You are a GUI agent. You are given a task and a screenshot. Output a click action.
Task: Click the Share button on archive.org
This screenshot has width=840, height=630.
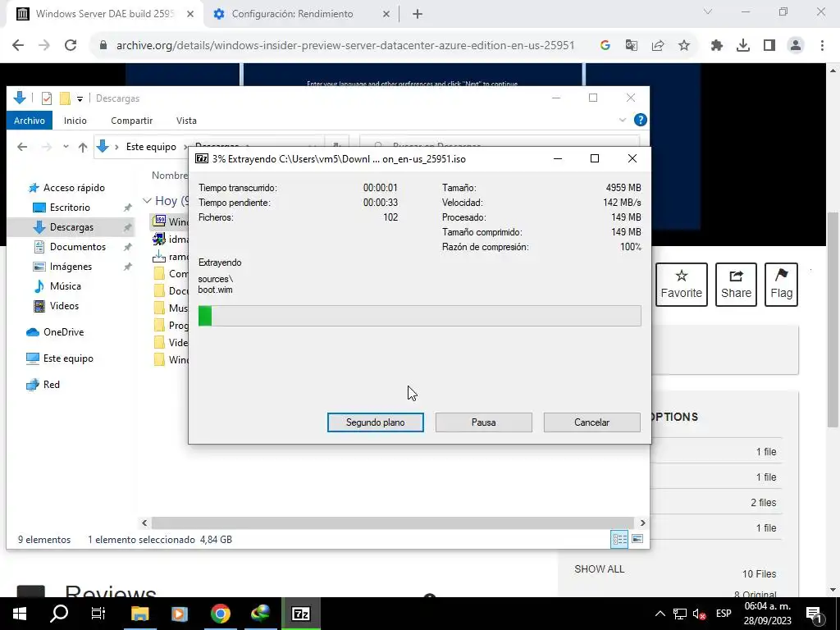[736, 285]
